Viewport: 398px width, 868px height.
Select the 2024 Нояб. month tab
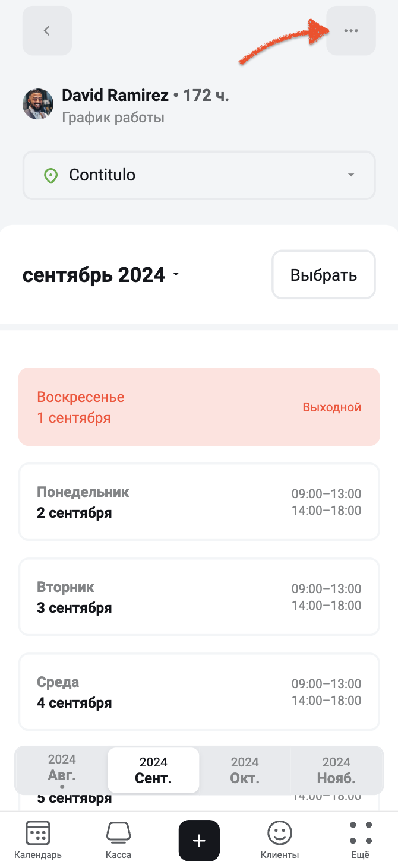click(336, 769)
